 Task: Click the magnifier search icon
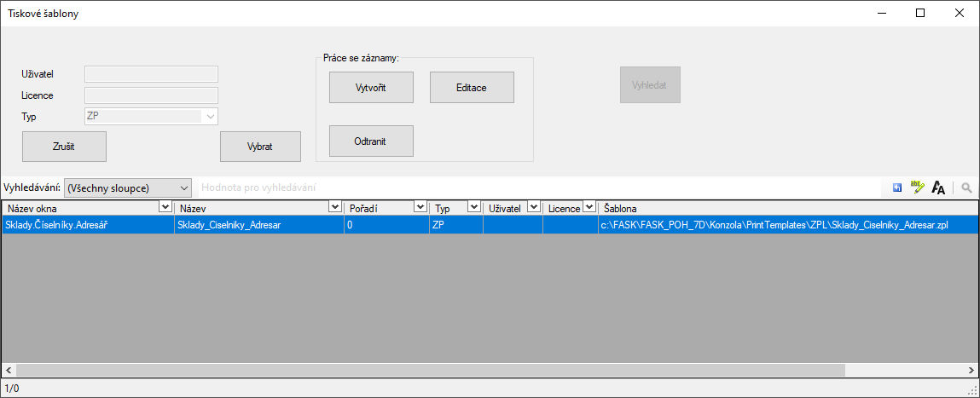pyautogui.click(x=967, y=187)
